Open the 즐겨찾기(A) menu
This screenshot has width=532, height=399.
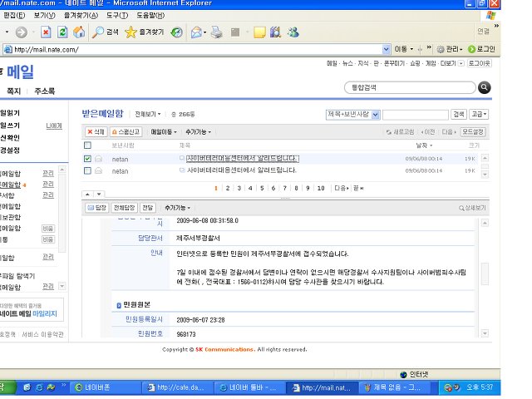[x=81, y=15]
